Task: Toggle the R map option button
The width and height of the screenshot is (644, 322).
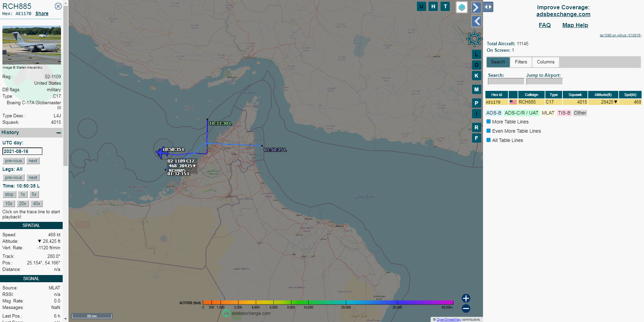Action: click(x=476, y=127)
